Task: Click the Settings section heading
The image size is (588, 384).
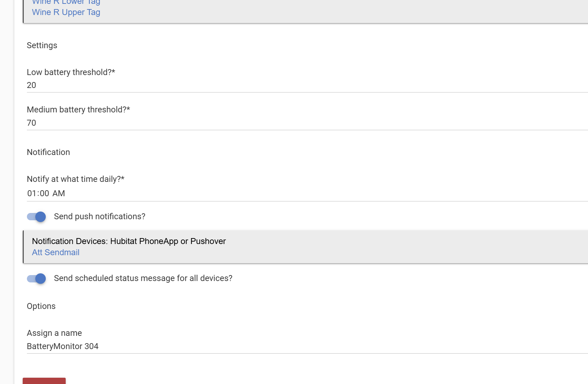Action: 42,45
